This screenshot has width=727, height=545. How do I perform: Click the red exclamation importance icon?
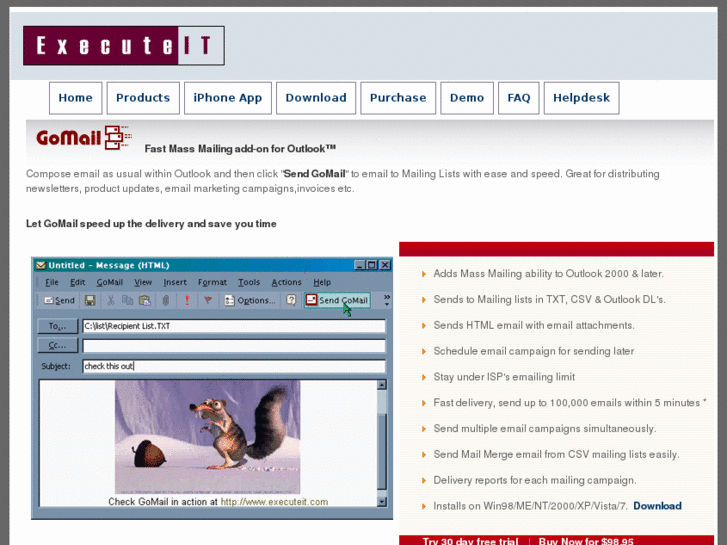[187, 301]
